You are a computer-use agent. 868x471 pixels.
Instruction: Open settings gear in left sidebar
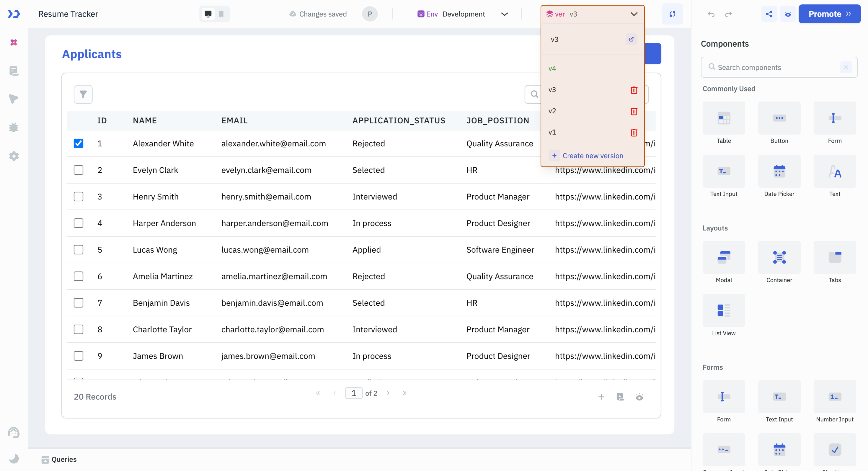[x=14, y=156]
